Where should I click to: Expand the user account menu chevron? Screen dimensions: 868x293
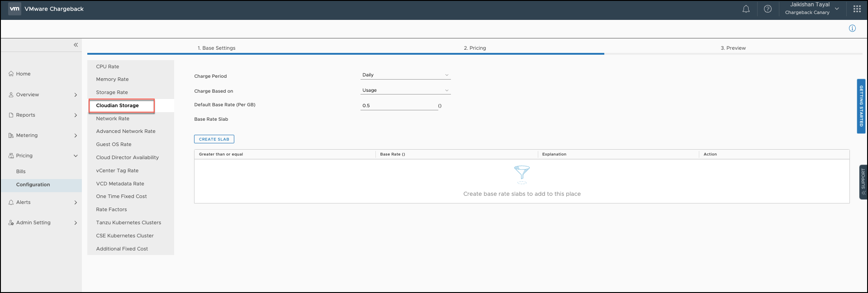[x=837, y=9]
